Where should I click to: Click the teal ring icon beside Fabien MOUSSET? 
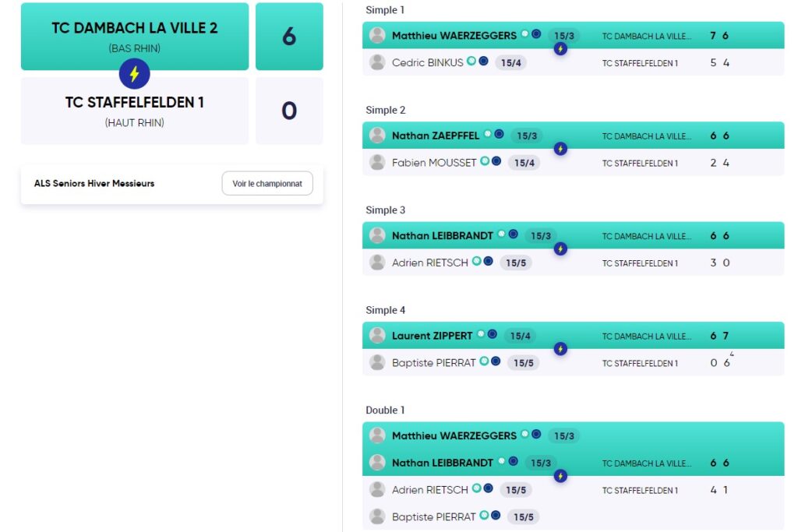[485, 161]
